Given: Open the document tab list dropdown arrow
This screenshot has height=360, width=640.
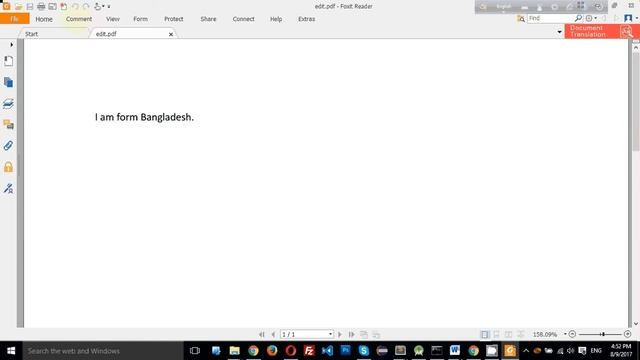Looking at the screenshot, I should point(559,32).
